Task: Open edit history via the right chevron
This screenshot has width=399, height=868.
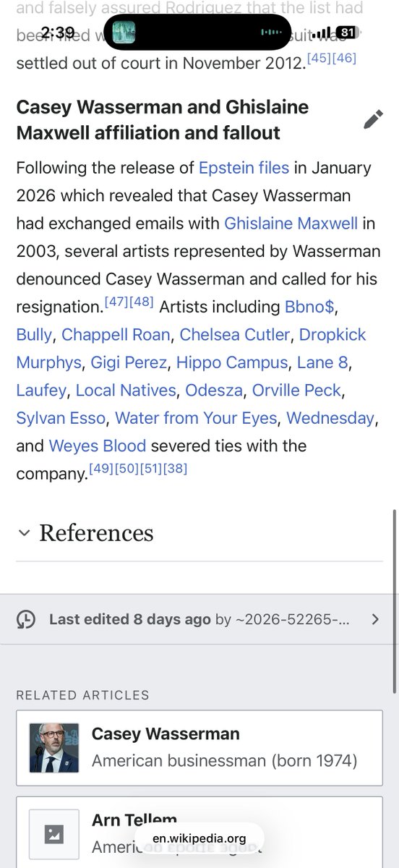Action: coord(374,619)
